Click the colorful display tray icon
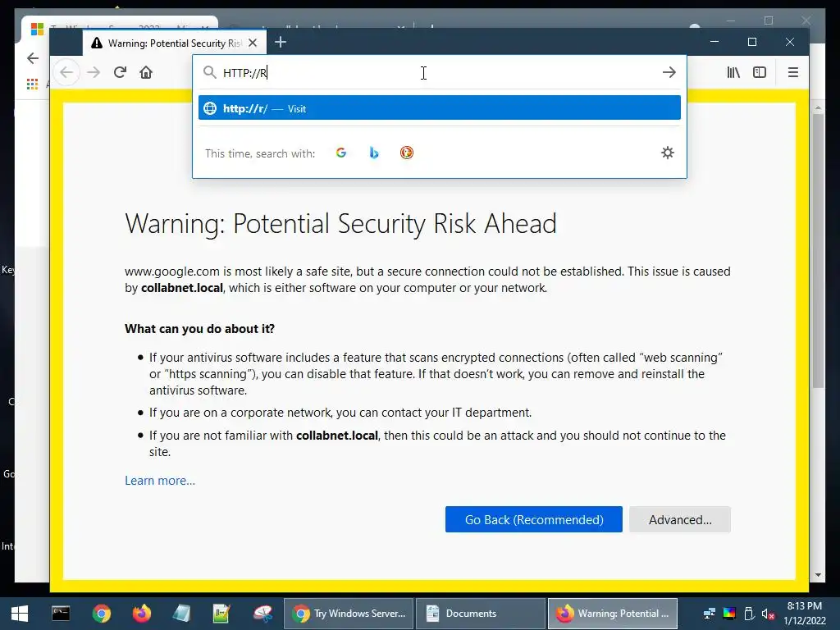 (x=729, y=614)
